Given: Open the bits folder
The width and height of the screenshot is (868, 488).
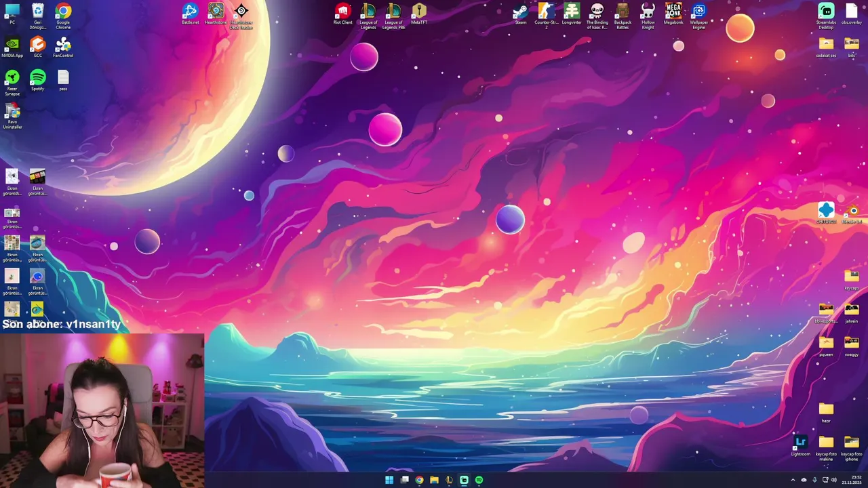Looking at the screenshot, I should click(x=852, y=47).
